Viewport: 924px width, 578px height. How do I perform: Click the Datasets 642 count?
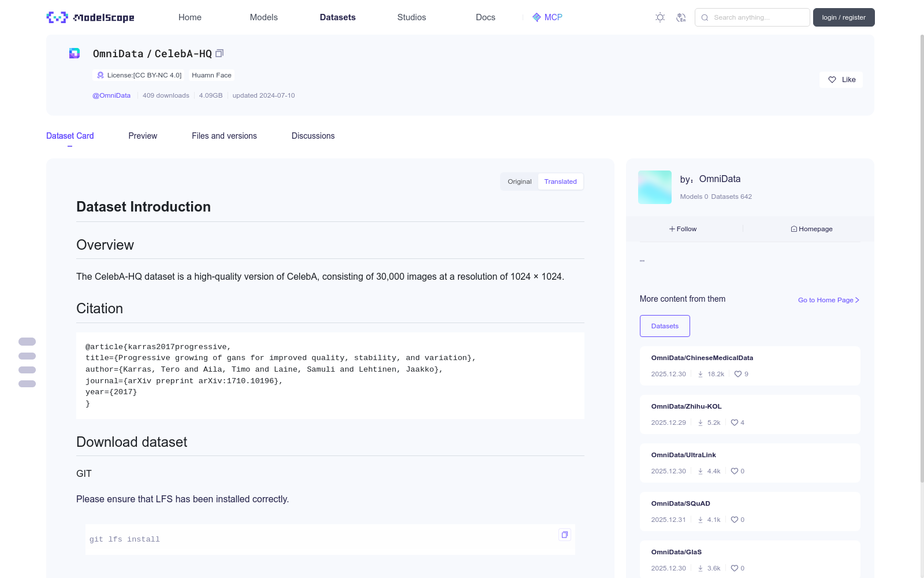coord(732,197)
